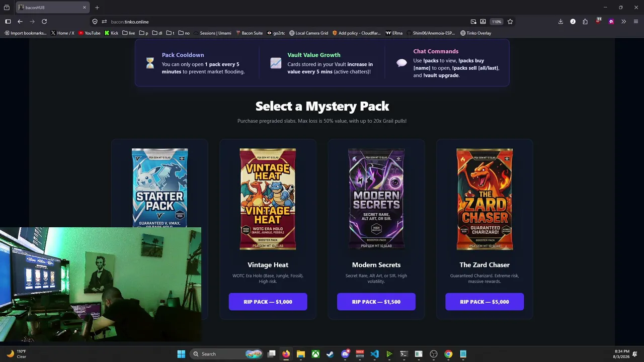Screen dimensions: 644x362
Task: Click the 'Modern Secrets' pack title text
Action: [x=376, y=265]
